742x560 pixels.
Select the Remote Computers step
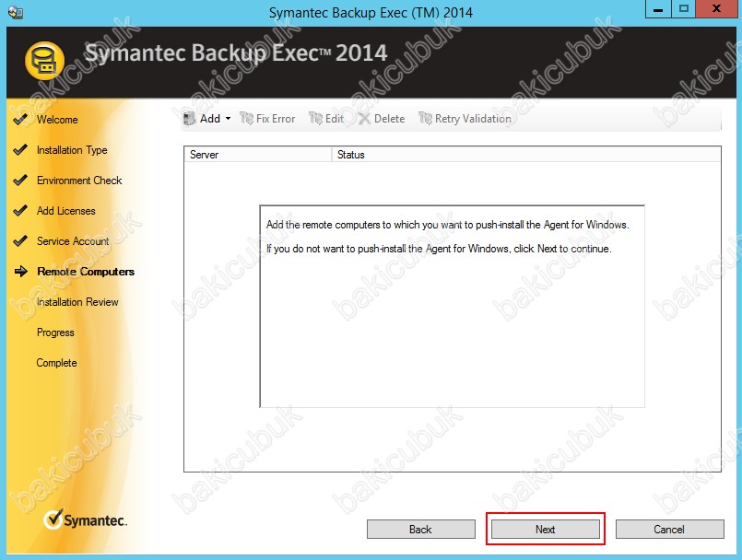point(86,272)
